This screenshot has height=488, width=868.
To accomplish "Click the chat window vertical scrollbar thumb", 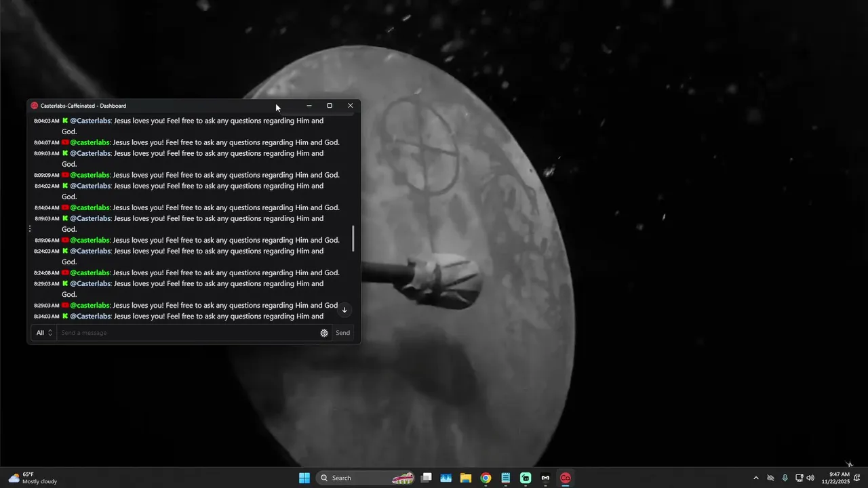I will coord(353,239).
